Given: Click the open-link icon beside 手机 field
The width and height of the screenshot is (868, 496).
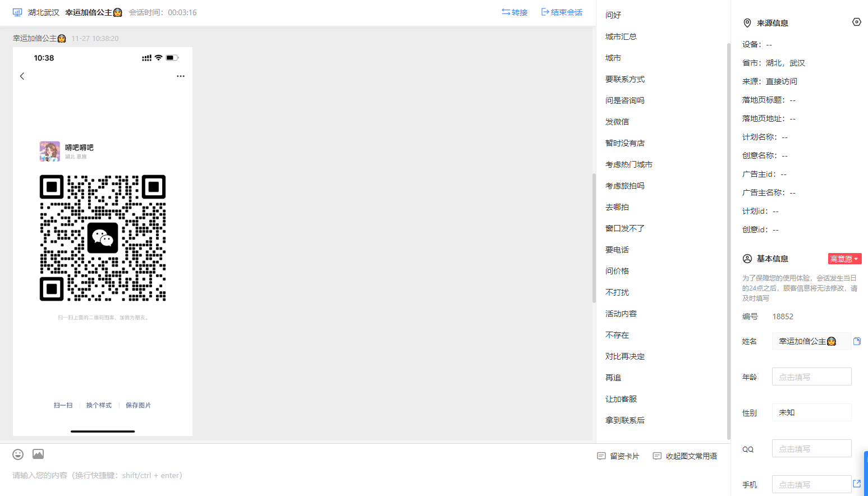Looking at the screenshot, I should click(x=857, y=484).
